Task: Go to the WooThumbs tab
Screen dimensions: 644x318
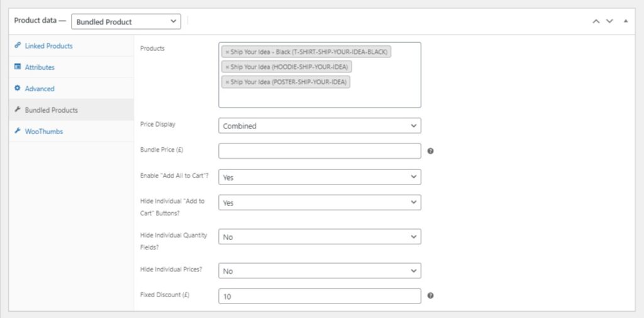Action: click(x=71, y=131)
